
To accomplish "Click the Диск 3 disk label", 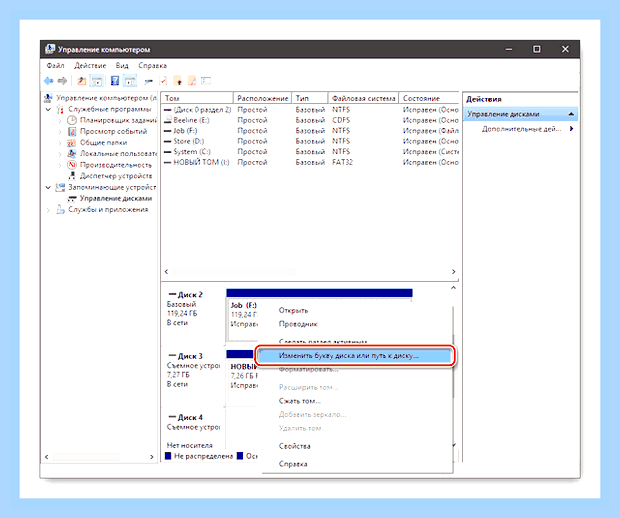I will pyautogui.click(x=190, y=356).
